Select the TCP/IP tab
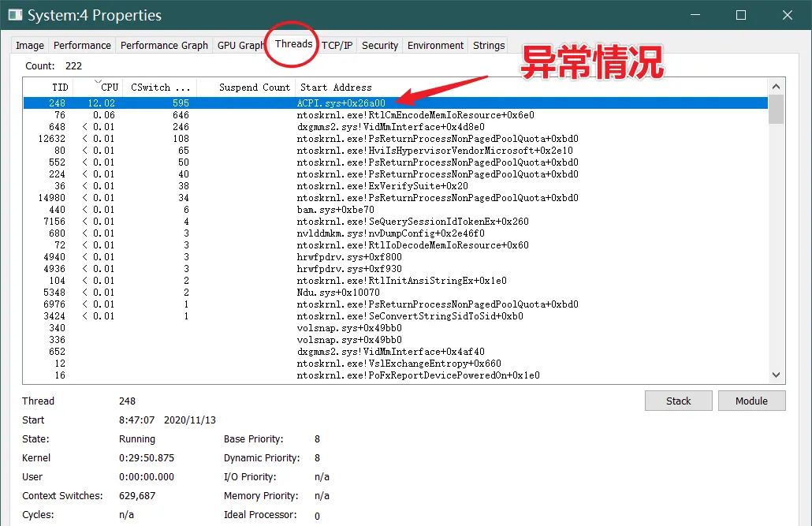The image size is (812, 526). 337,45
